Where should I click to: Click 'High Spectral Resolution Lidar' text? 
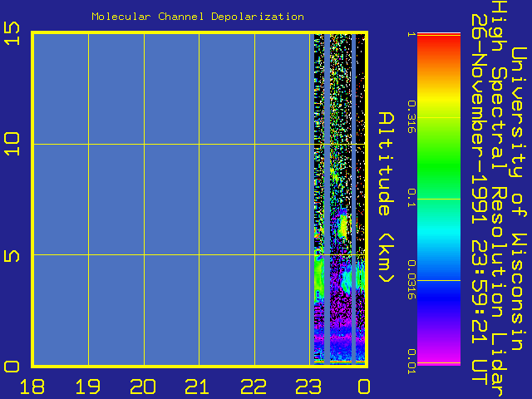pyautogui.click(x=500, y=199)
